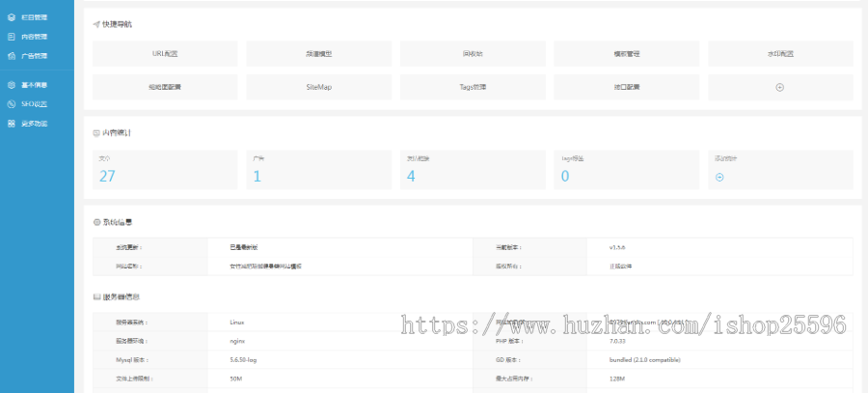Click the document count 27
This screenshot has height=393, width=868.
107,177
